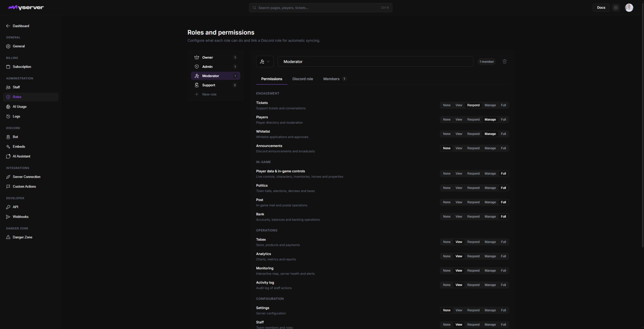Open the user avatar menu
The width and height of the screenshot is (644, 329).
(629, 8)
